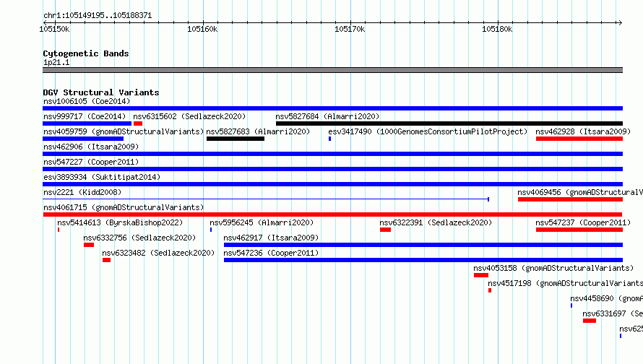Click the chr1:105149195..105188371 coordinates text
The width and height of the screenshot is (643, 364).
point(98,15)
